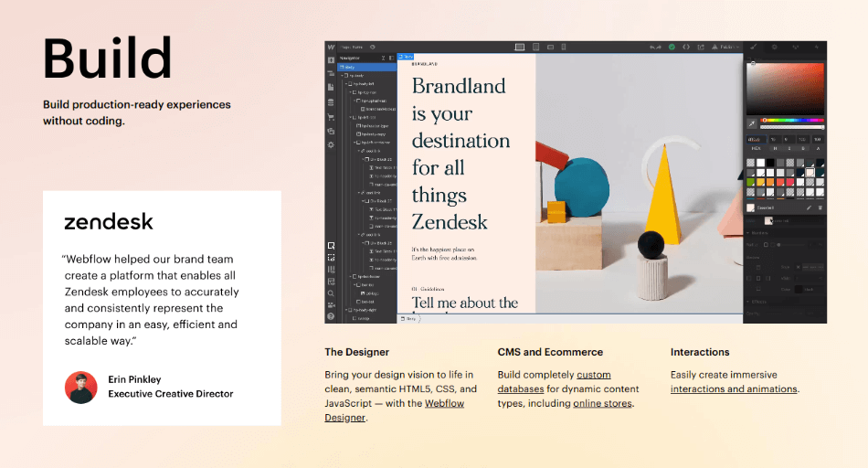Open the Assets panel icon
This screenshot has height=468, width=868.
(x=331, y=132)
